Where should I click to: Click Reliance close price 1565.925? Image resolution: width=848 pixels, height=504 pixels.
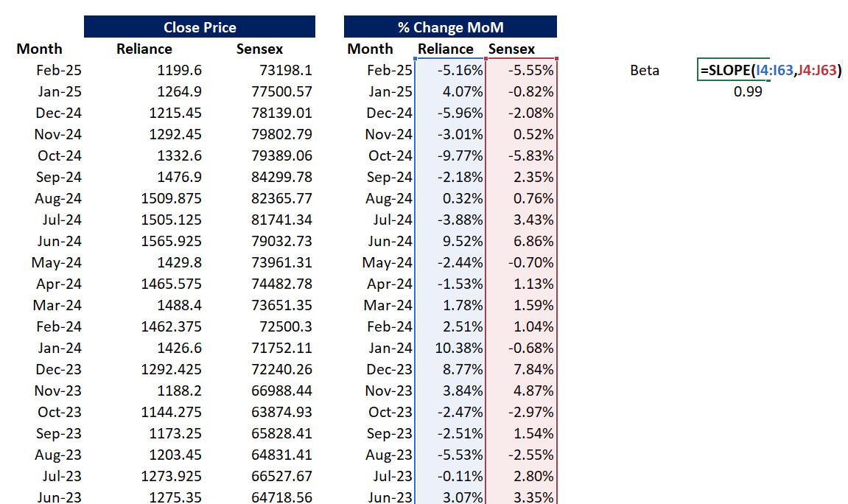click(171, 242)
